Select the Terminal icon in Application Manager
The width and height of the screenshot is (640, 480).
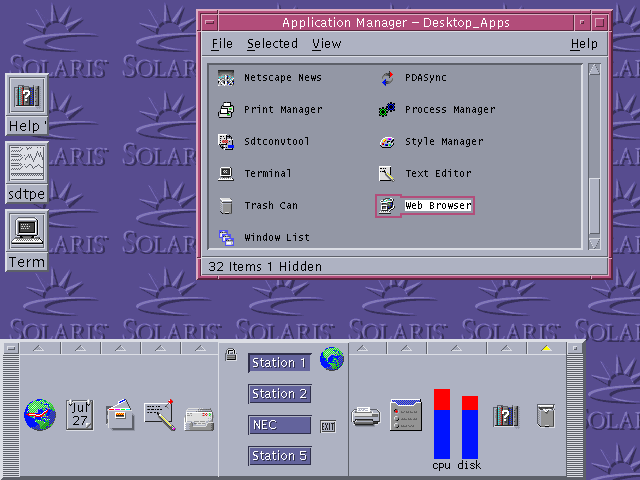click(226, 173)
